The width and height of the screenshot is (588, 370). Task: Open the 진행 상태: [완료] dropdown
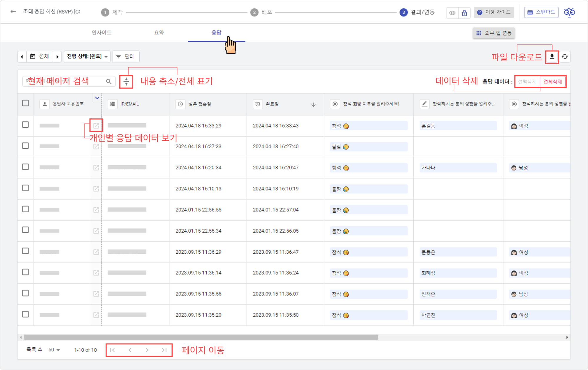tap(87, 56)
